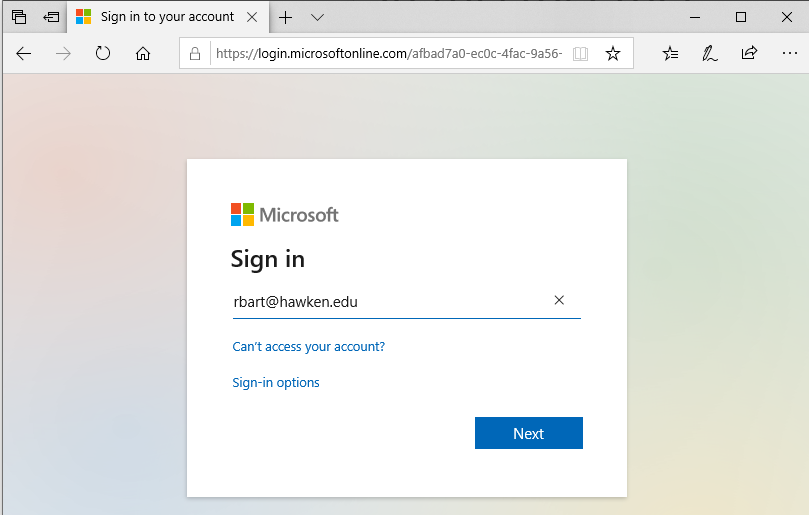This screenshot has width=809, height=515.
Task: Open Settings and more ellipsis menu
Action: coord(789,53)
